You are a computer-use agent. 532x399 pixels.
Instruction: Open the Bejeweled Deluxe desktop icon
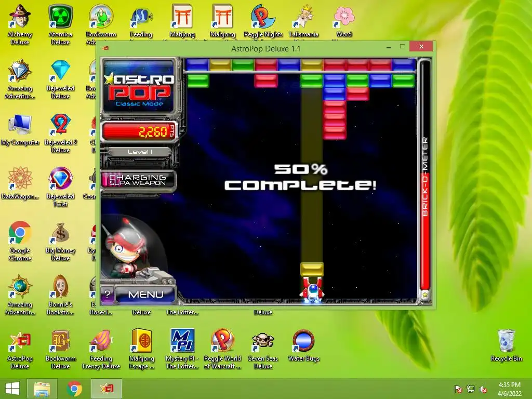[60, 79]
